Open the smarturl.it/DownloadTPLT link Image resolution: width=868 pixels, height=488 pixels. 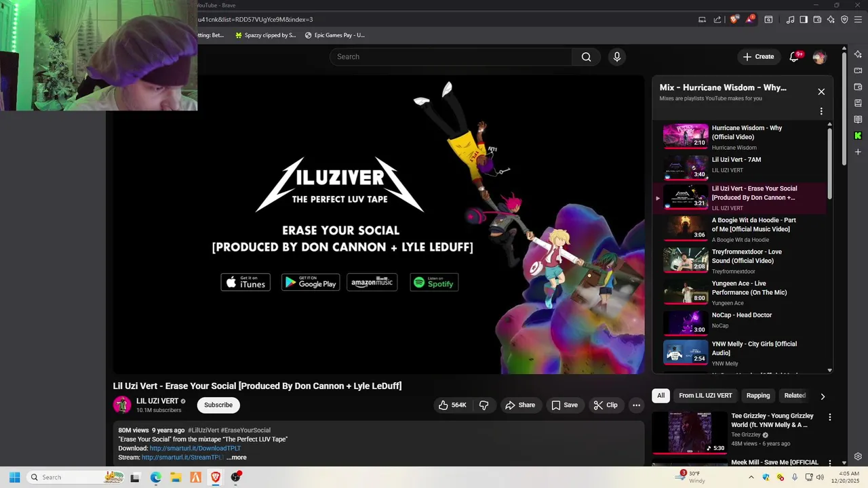(x=195, y=449)
